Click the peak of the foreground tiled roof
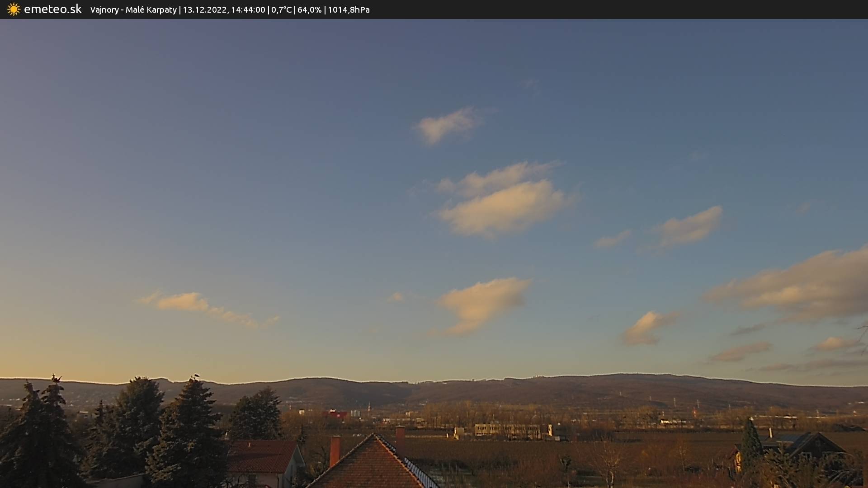868x488 pixels. [374, 435]
